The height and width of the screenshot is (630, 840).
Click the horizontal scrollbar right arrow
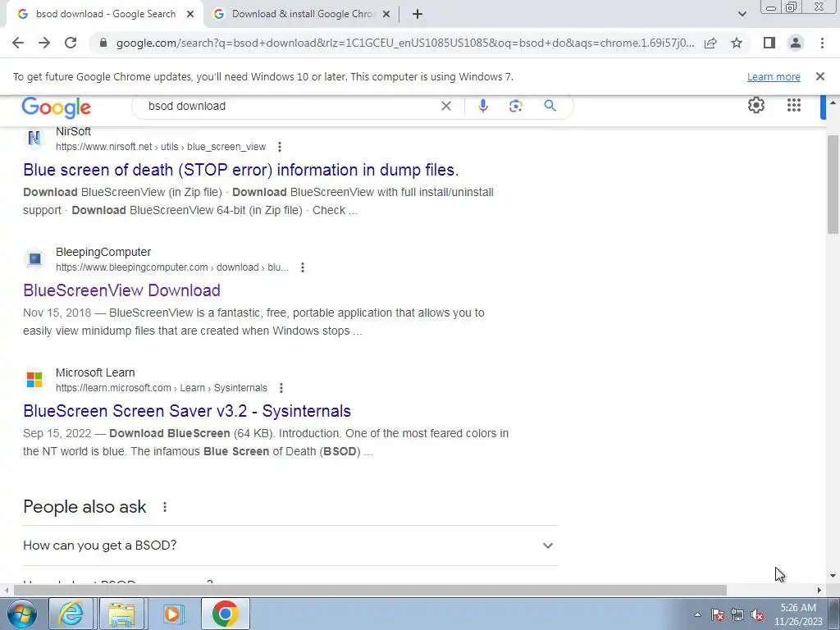click(x=819, y=591)
